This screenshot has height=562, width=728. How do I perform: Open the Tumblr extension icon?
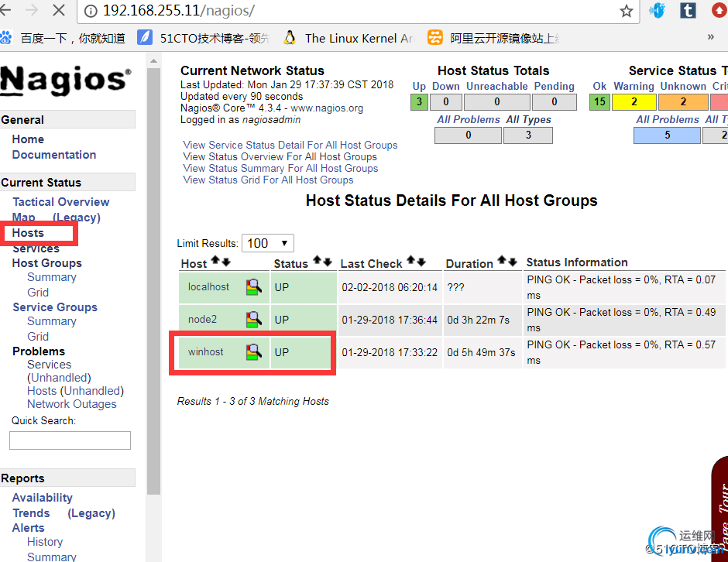coord(688,10)
